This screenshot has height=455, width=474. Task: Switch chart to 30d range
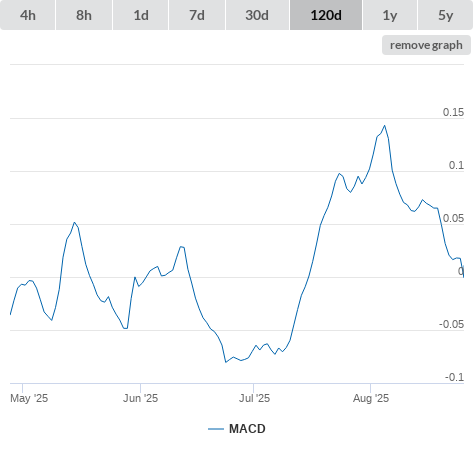(x=257, y=15)
